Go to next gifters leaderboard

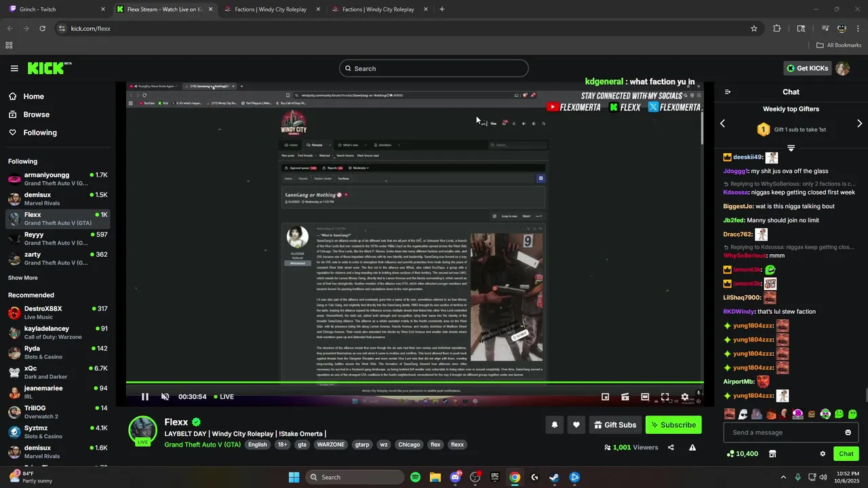click(859, 123)
